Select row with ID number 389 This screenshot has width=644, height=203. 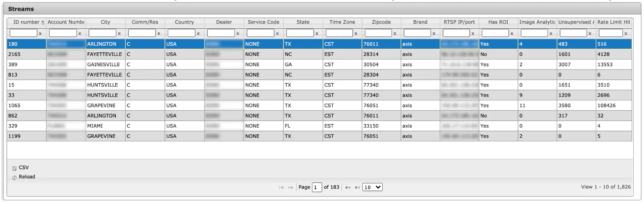click(320, 65)
